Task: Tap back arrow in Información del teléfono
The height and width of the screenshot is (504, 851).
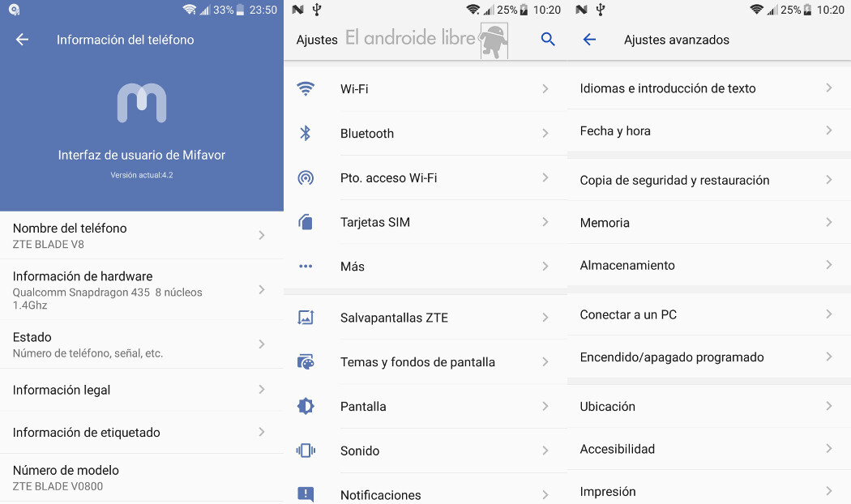Action: point(22,40)
